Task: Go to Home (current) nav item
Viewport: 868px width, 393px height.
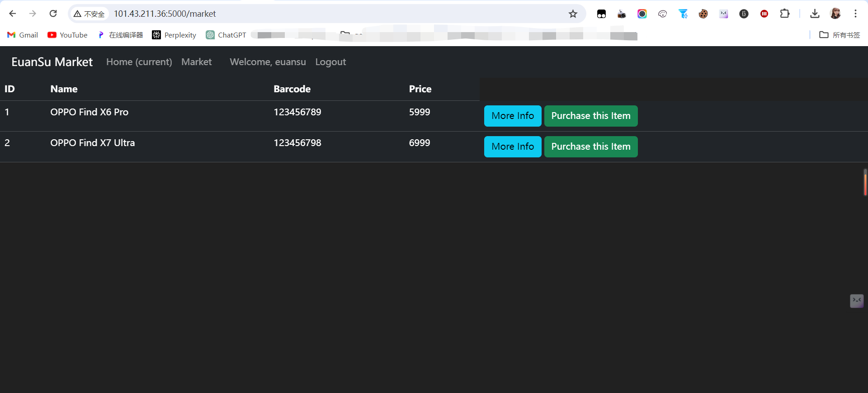Action: coord(139,62)
